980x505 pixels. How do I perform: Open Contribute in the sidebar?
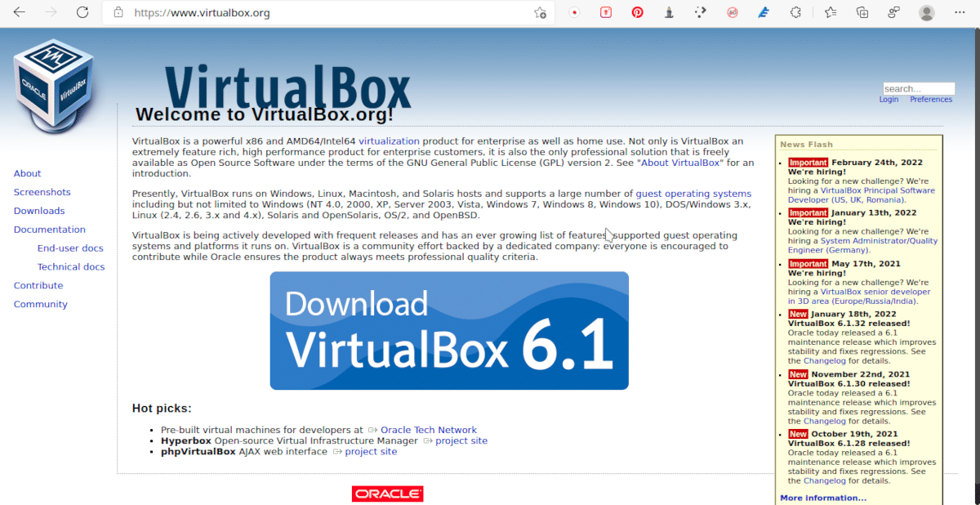(38, 285)
